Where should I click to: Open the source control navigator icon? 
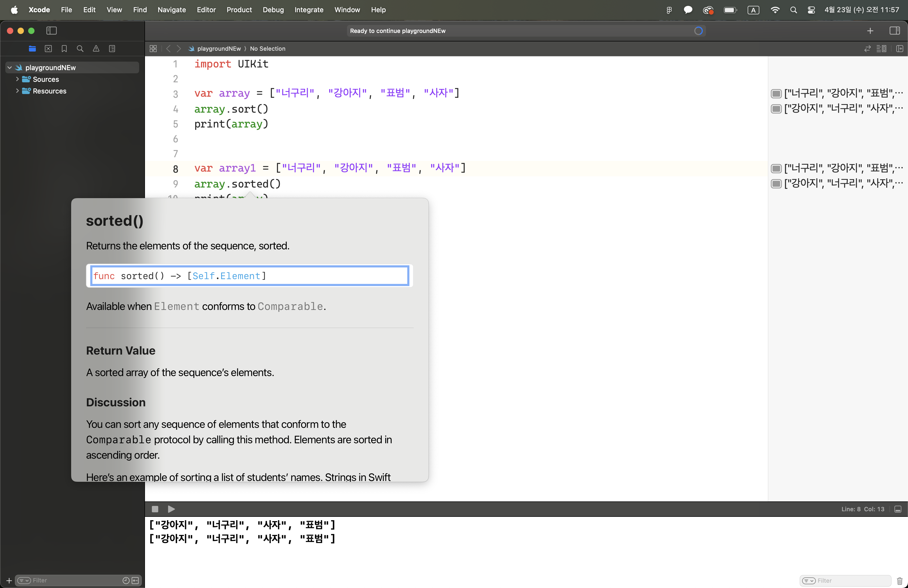pos(48,48)
